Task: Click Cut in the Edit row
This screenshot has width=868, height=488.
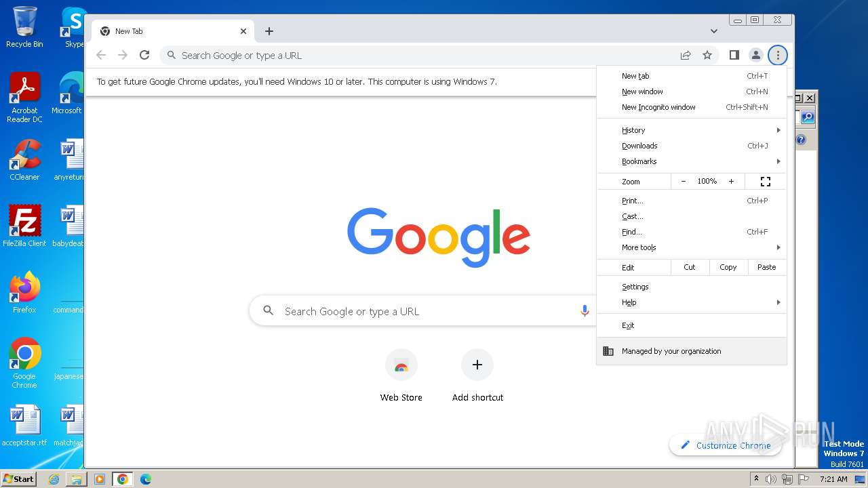Action: 690,267
